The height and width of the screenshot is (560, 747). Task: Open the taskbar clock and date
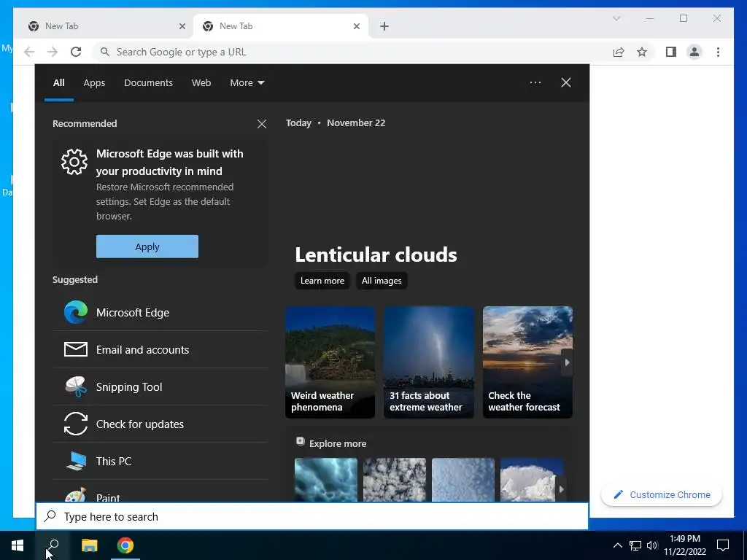pyautogui.click(x=685, y=545)
